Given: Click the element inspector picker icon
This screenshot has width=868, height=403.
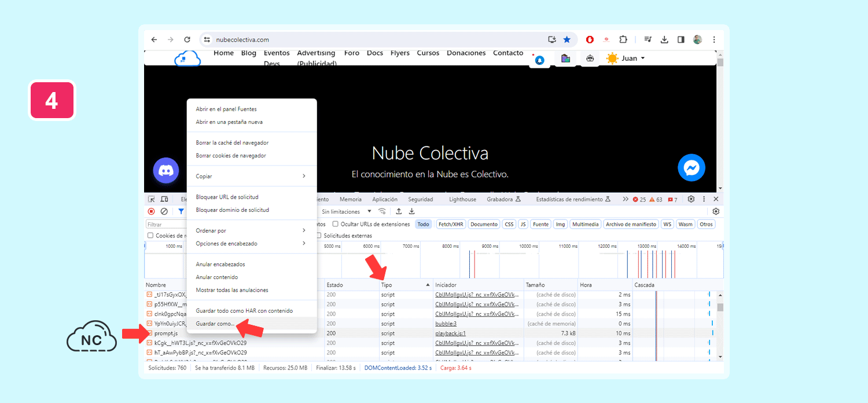Looking at the screenshot, I should pyautogui.click(x=152, y=199).
